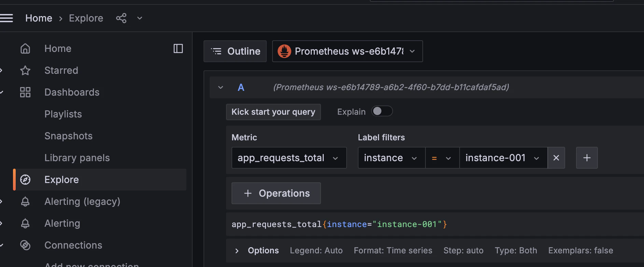
Task: Open Playlists under Dashboards
Action: click(63, 114)
